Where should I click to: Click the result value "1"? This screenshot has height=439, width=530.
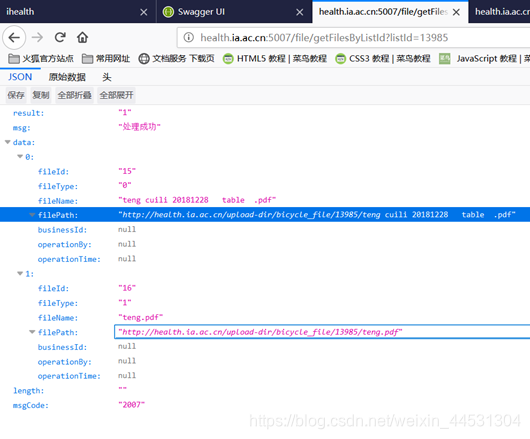124,112
